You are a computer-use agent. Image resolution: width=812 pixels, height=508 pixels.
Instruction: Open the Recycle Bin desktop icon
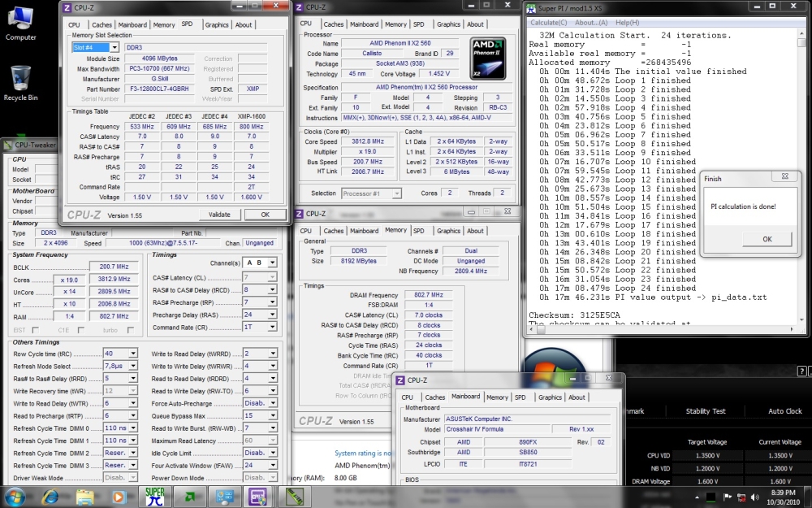(x=21, y=83)
